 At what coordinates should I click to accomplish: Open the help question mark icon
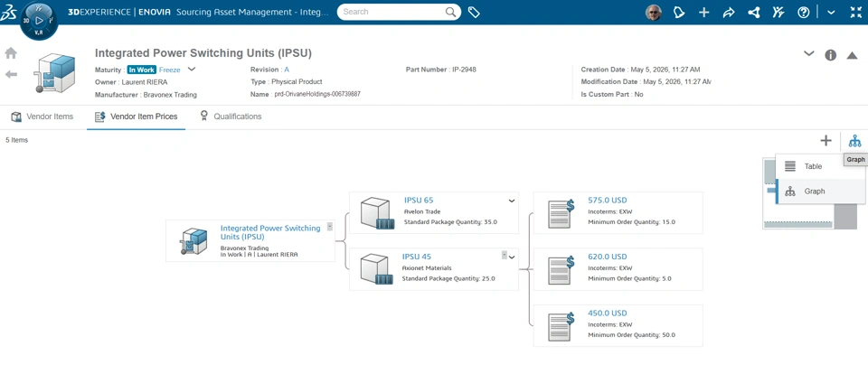tap(803, 12)
